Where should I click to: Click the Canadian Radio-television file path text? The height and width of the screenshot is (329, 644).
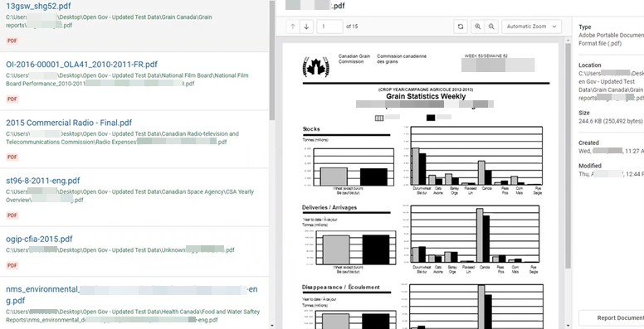point(122,138)
